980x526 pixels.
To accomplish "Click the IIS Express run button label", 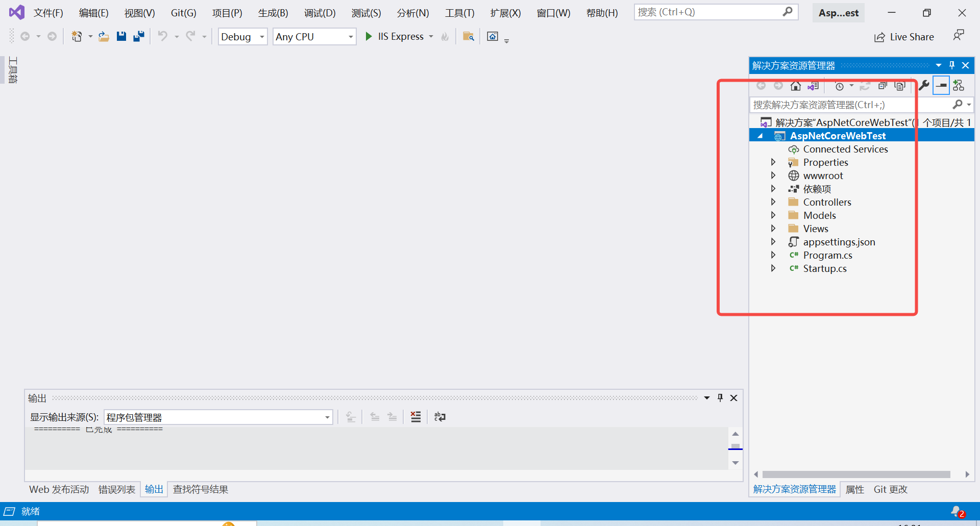I will tap(401, 37).
